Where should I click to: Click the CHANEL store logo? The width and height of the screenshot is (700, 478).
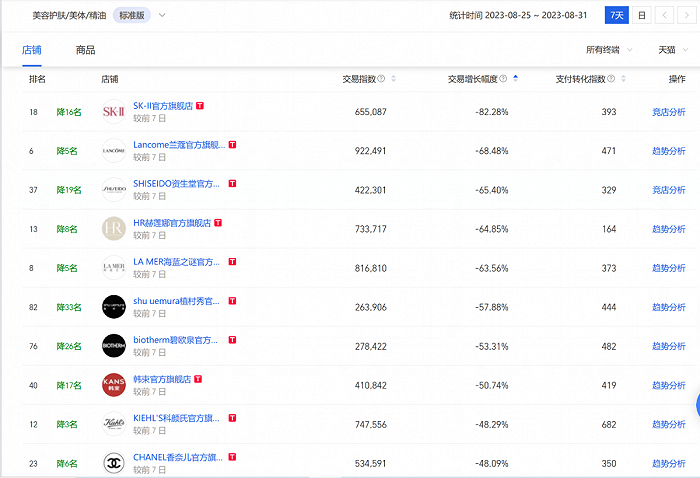[114, 463]
